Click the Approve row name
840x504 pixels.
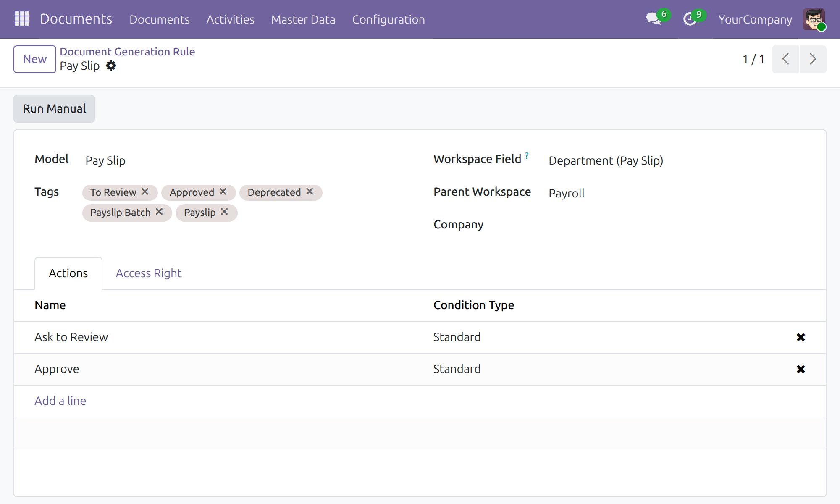(57, 369)
